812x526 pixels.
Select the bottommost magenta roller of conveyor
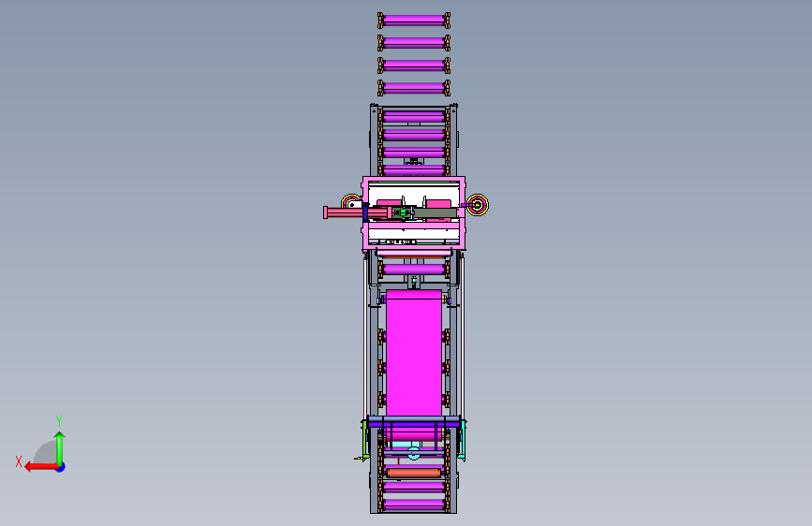pos(414,504)
